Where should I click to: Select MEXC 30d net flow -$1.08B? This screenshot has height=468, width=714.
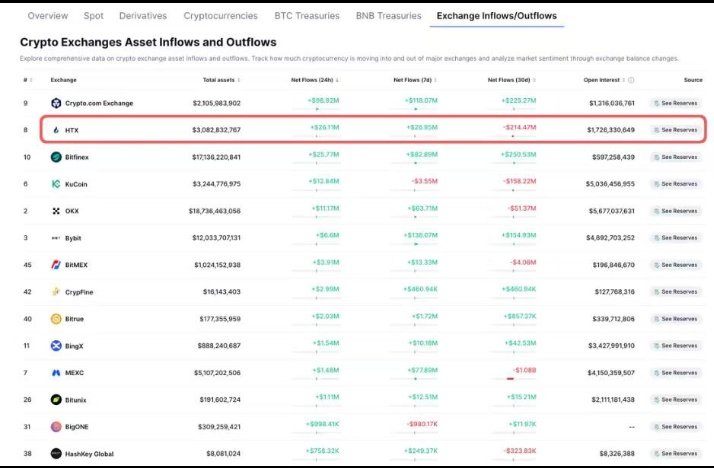pyautogui.click(x=524, y=370)
